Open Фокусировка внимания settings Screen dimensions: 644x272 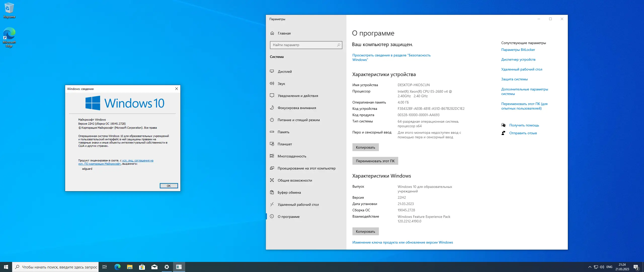point(297,108)
